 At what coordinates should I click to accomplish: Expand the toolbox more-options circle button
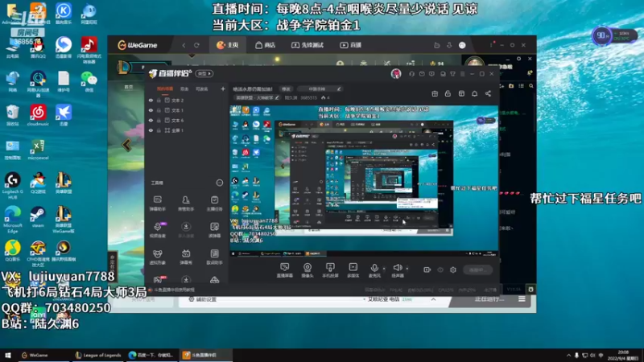[x=220, y=183]
